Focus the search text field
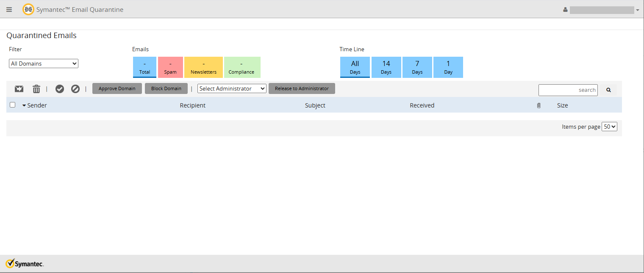Screen dimensions: 644x273 (568, 90)
